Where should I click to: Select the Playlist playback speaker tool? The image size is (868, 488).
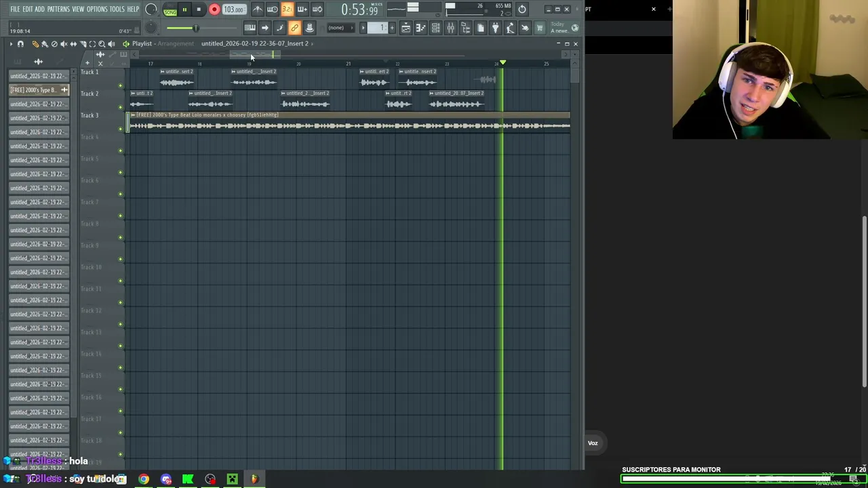tap(111, 43)
